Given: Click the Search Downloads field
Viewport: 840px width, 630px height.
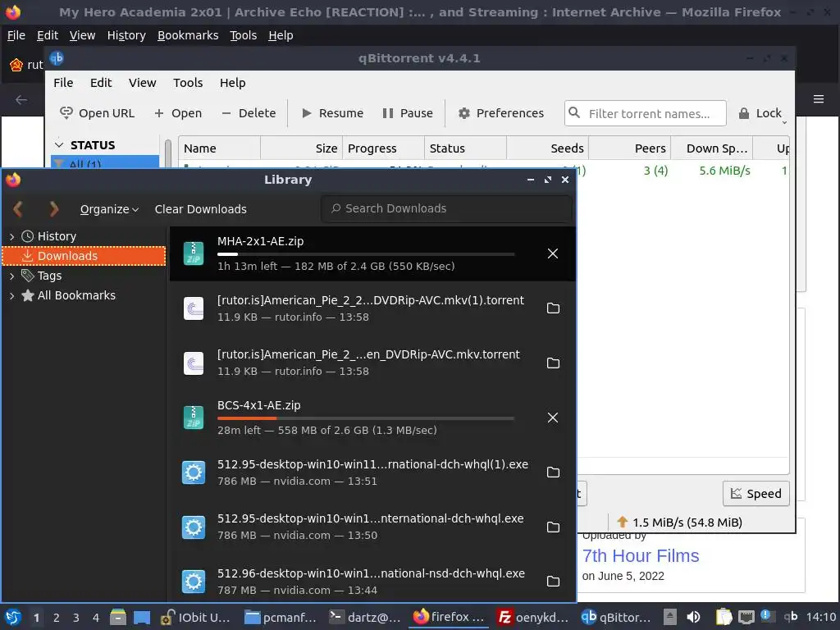Looking at the screenshot, I should [447, 208].
